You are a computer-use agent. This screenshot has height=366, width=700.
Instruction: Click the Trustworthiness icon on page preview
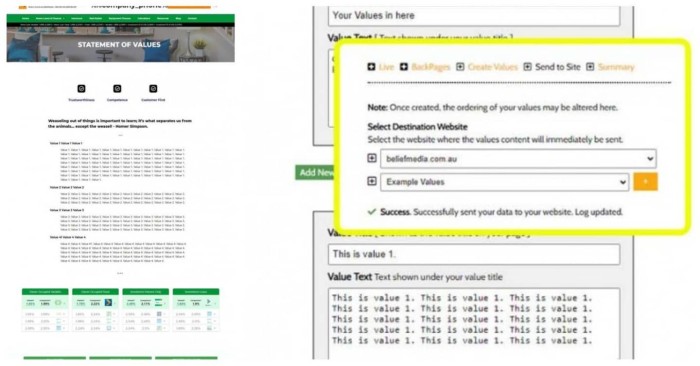(x=81, y=88)
